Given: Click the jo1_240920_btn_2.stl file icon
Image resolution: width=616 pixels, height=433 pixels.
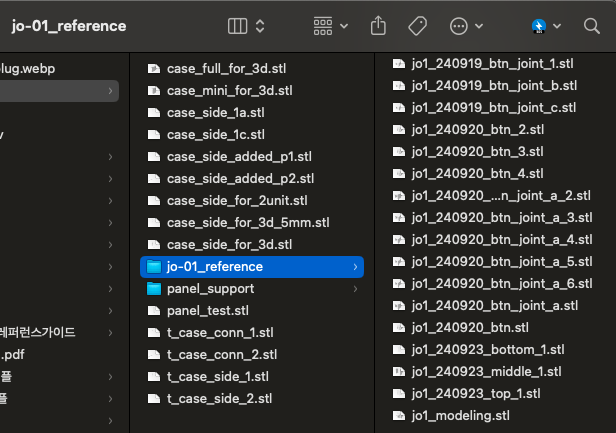Looking at the screenshot, I should [x=399, y=129].
